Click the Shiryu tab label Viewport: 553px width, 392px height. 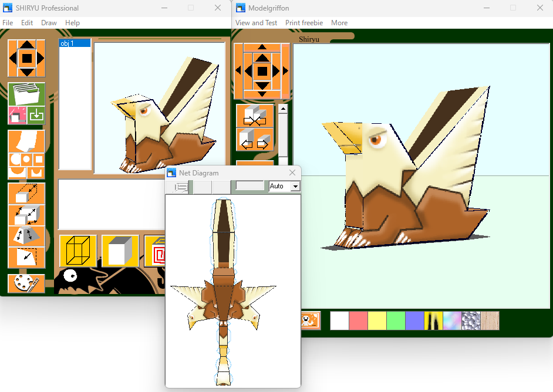(x=309, y=39)
